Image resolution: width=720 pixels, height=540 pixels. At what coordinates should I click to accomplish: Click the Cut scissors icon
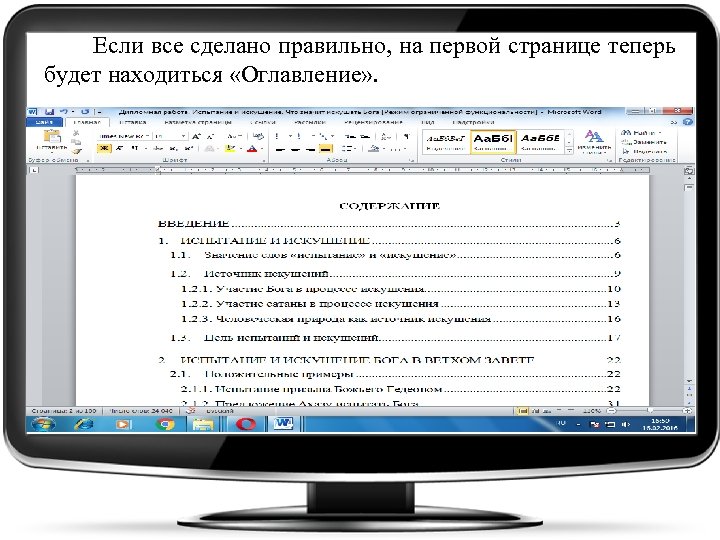coord(76,133)
